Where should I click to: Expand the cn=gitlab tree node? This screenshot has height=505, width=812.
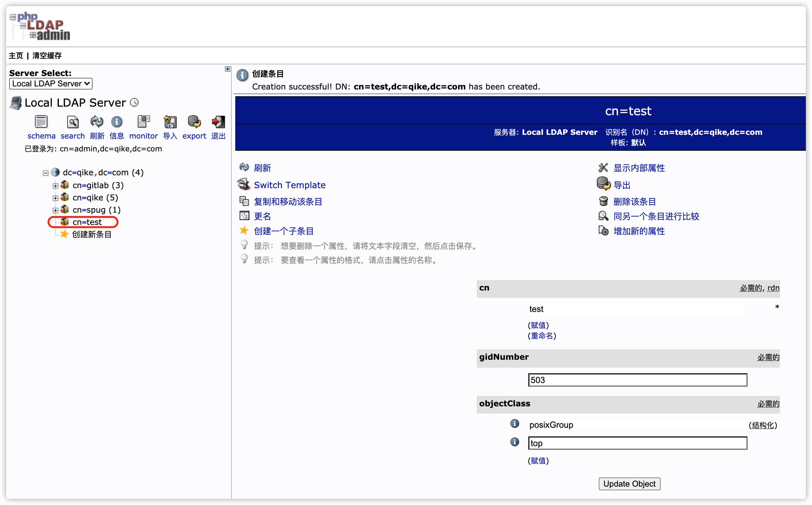pos(55,186)
